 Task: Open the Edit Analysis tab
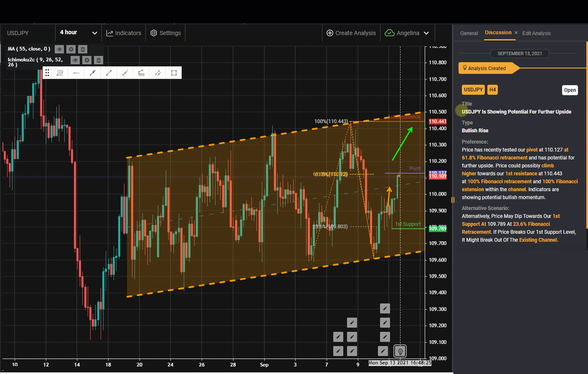(536, 33)
